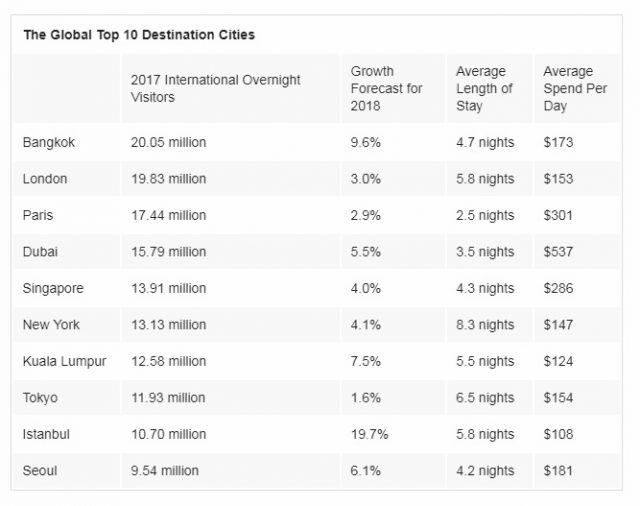This screenshot has height=506, width=640.
Task: Select Kuala Lumpur's 7.5% growth cell
Action: pyautogui.click(x=366, y=361)
